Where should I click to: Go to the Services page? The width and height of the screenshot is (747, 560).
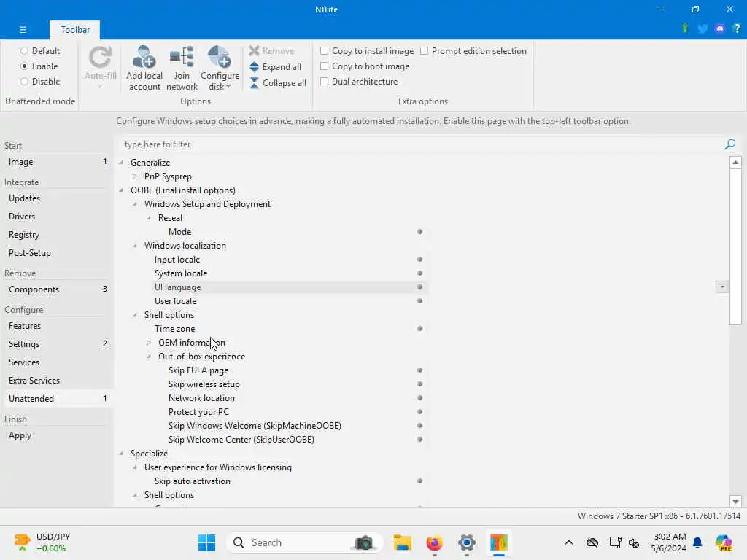tap(57, 362)
